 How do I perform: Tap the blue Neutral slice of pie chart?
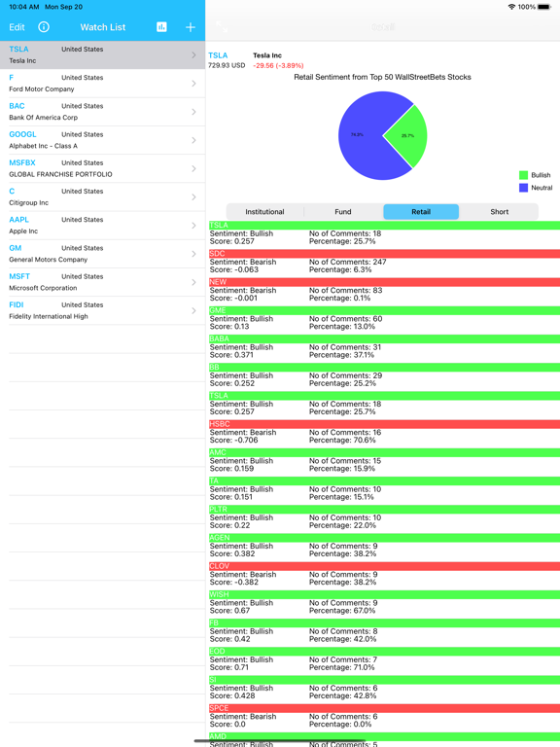[x=360, y=136]
